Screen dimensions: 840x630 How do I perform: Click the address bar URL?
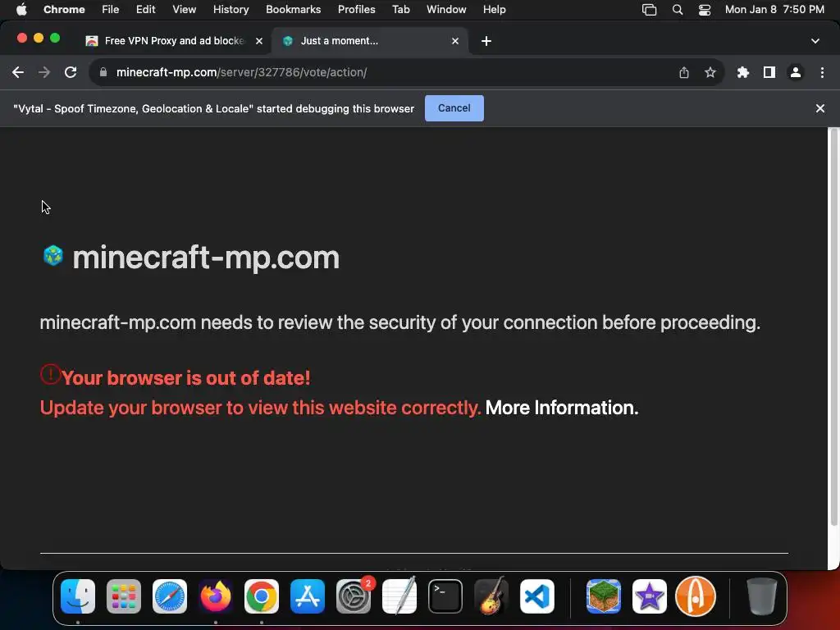(241, 72)
